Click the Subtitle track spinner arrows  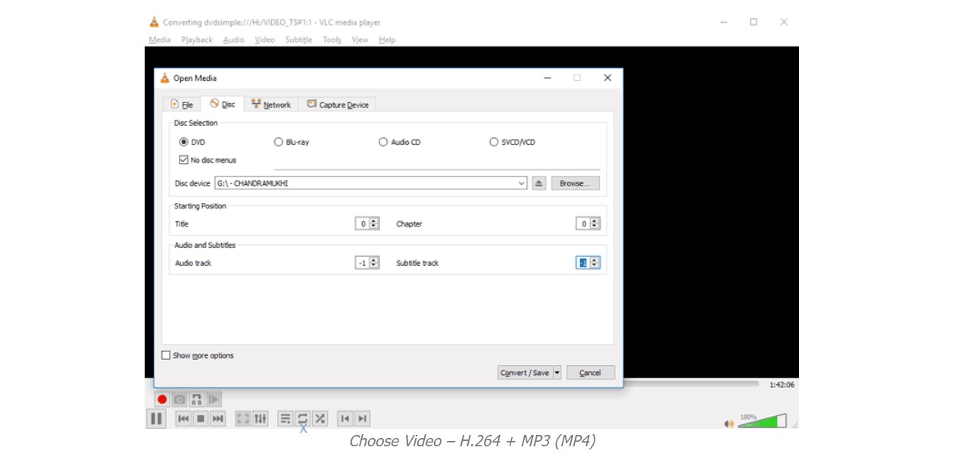click(595, 263)
